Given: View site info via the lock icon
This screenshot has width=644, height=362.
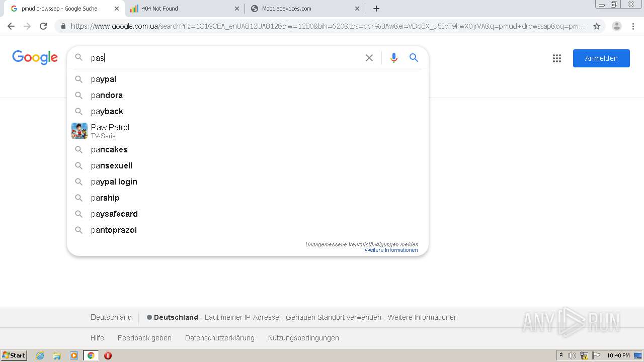Looking at the screenshot, I should pyautogui.click(x=63, y=26).
